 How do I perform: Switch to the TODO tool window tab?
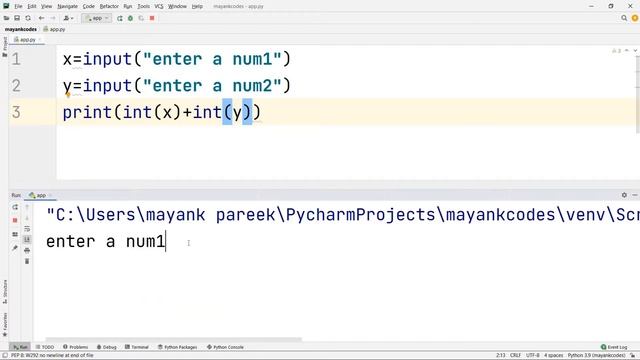[45, 347]
